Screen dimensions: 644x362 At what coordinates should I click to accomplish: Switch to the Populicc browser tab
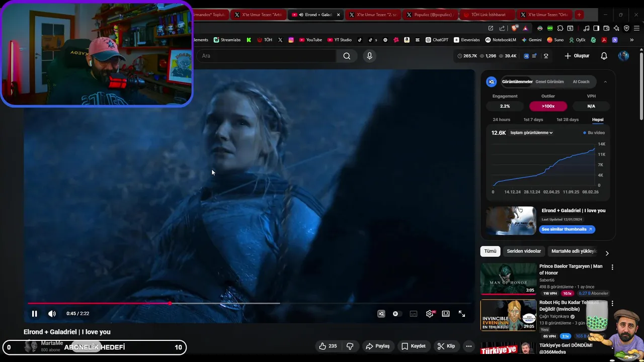pos(430,15)
